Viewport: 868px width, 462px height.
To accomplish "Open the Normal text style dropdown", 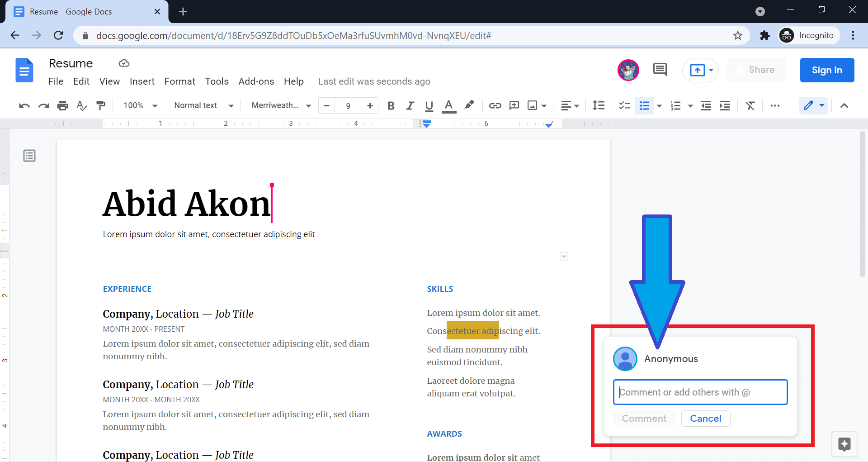I will 204,105.
